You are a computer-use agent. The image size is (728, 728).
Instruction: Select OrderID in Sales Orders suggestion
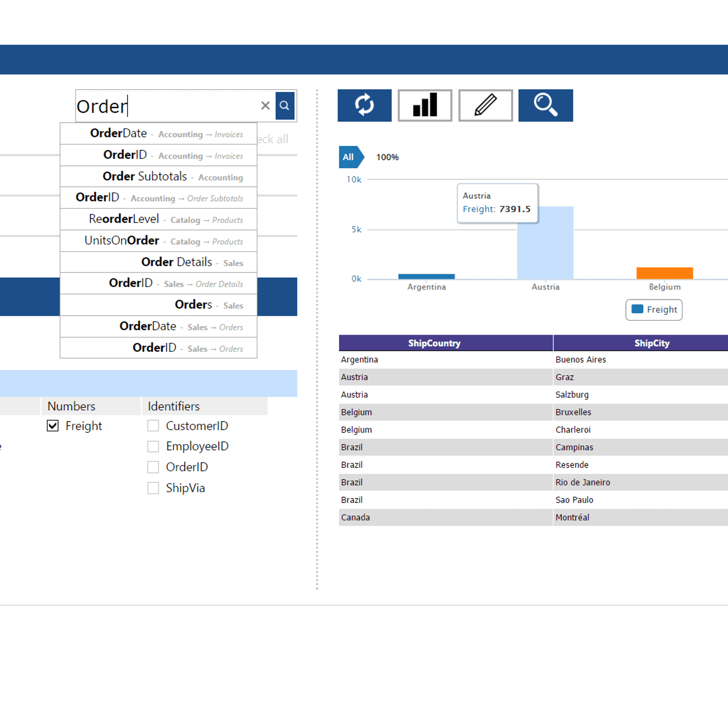pos(158,348)
